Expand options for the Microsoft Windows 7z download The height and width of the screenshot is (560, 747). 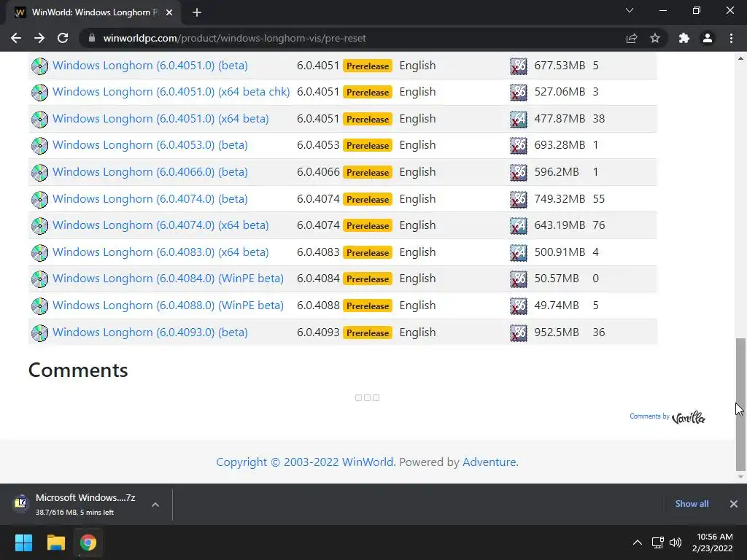point(155,505)
